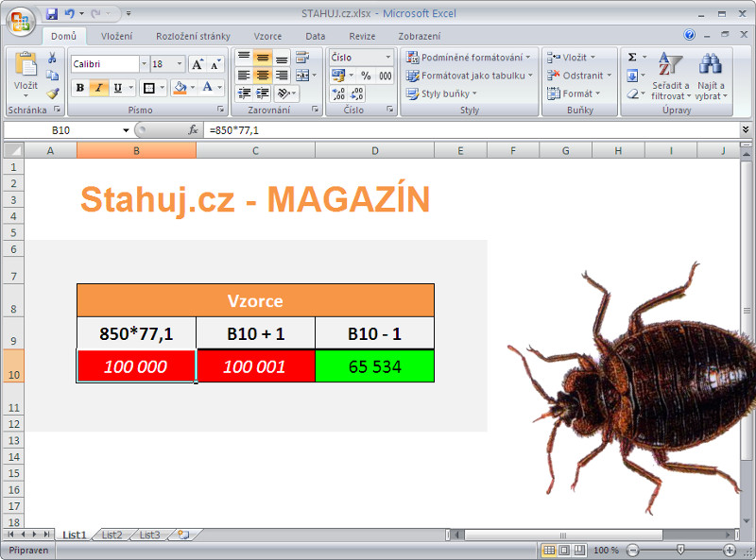
Task: Wrap text in the cell
Action: point(302,58)
